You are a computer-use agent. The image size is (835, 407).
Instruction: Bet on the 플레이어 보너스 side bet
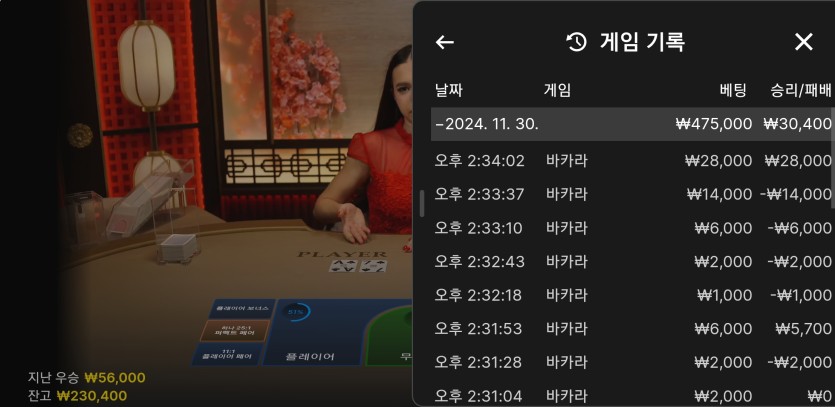(241, 308)
